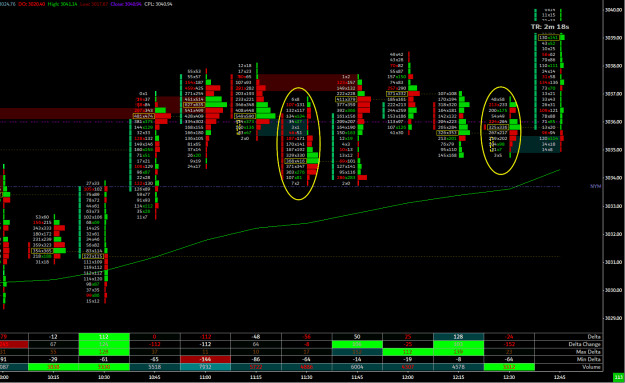Viewport: 625px width, 383px height.
Task: Click Delta cell 50 in 11:45 column
Action: pyautogui.click(x=357, y=337)
